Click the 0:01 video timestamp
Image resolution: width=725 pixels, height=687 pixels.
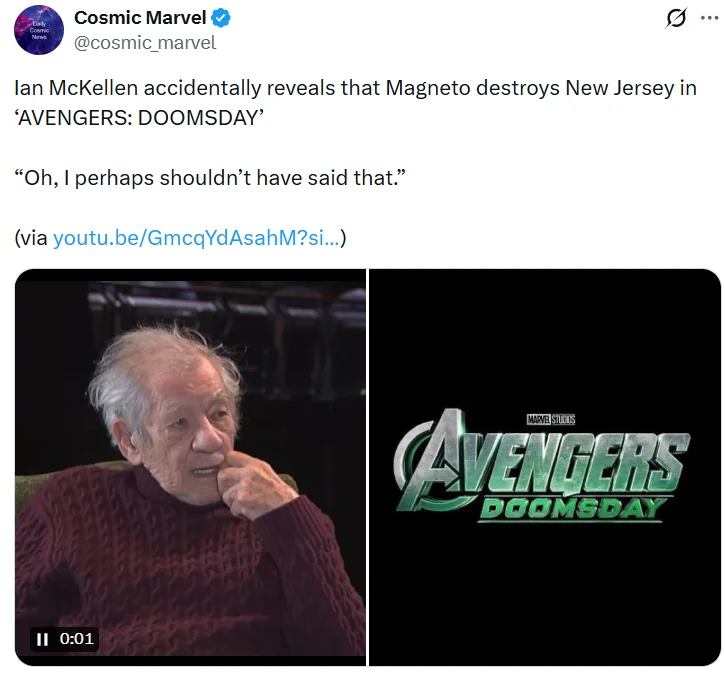tap(77, 639)
